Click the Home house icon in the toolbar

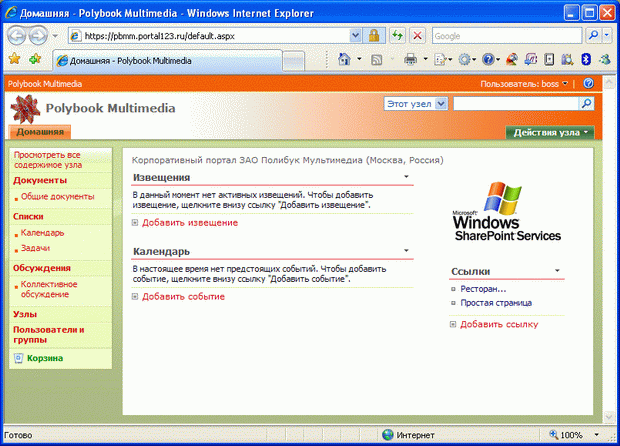344,59
